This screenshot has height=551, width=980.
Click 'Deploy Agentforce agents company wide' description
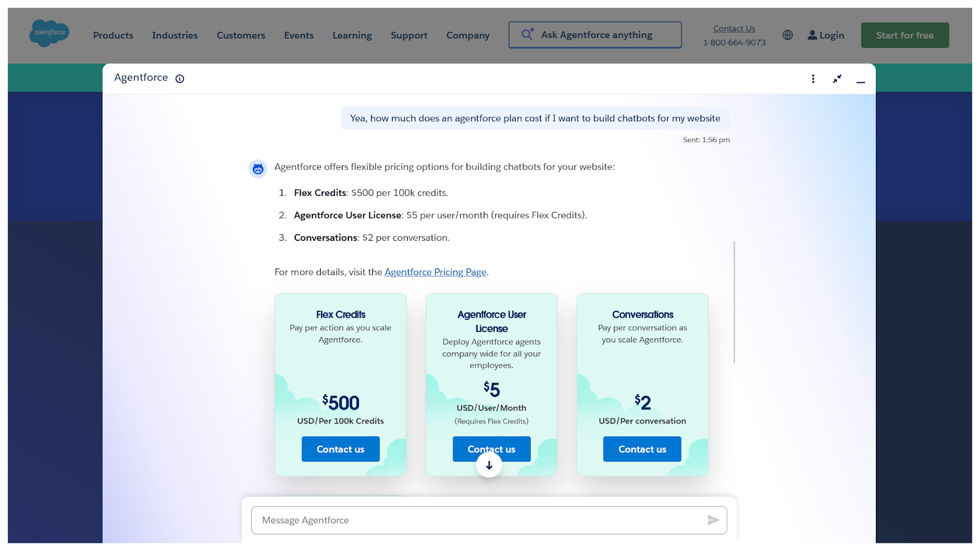pyautogui.click(x=491, y=354)
